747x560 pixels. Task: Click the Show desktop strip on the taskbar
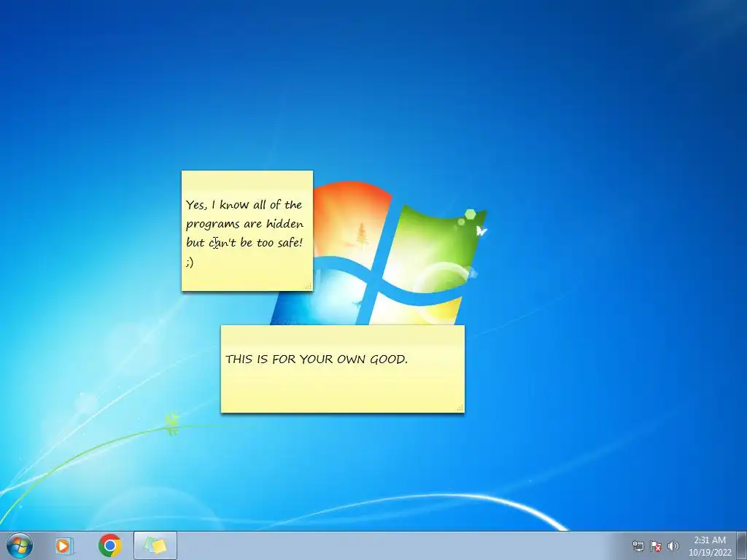pyautogui.click(x=742, y=545)
